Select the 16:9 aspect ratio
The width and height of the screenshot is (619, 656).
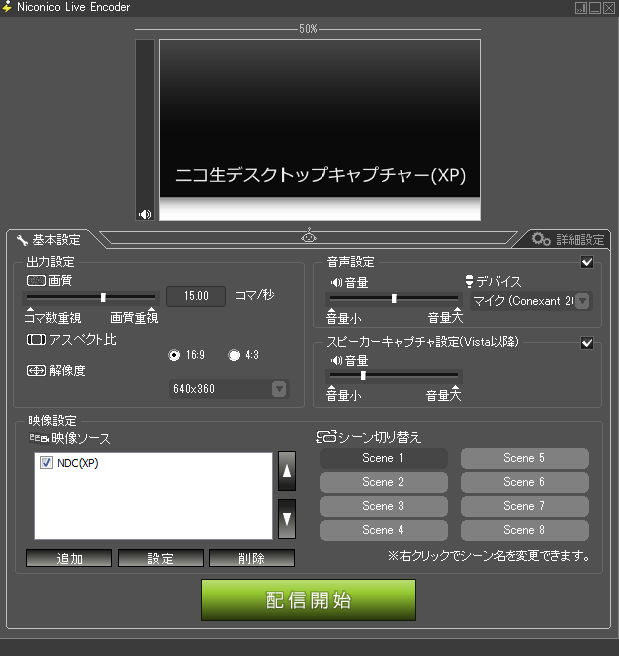click(x=174, y=355)
